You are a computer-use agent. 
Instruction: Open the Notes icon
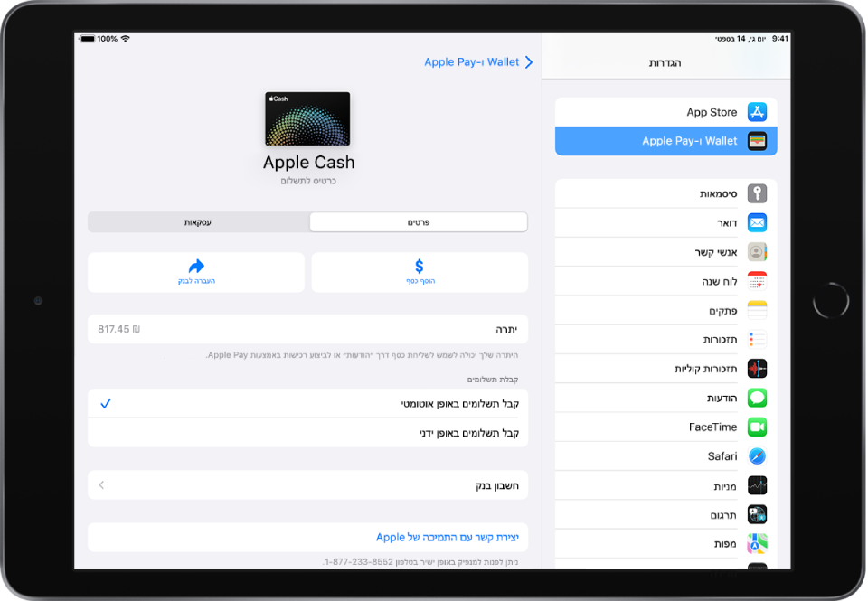tap(757, 311)
